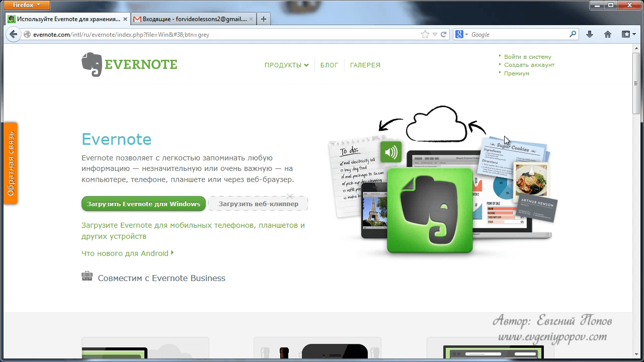
Task: Click the Evernote Business briefcase icon
Action: point(87,277)
